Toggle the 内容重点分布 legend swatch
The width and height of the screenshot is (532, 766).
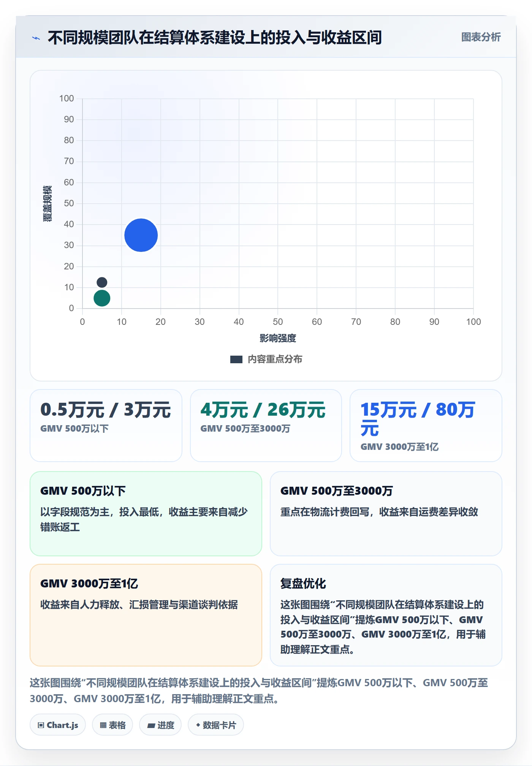pyautogui.click(x=236, y=359)
